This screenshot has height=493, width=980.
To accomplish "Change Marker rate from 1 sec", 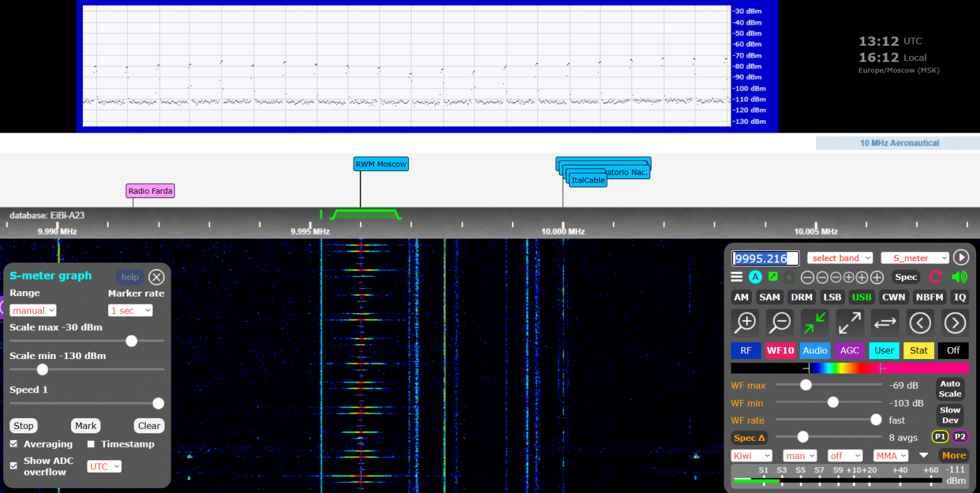I will tap(130, 310).
